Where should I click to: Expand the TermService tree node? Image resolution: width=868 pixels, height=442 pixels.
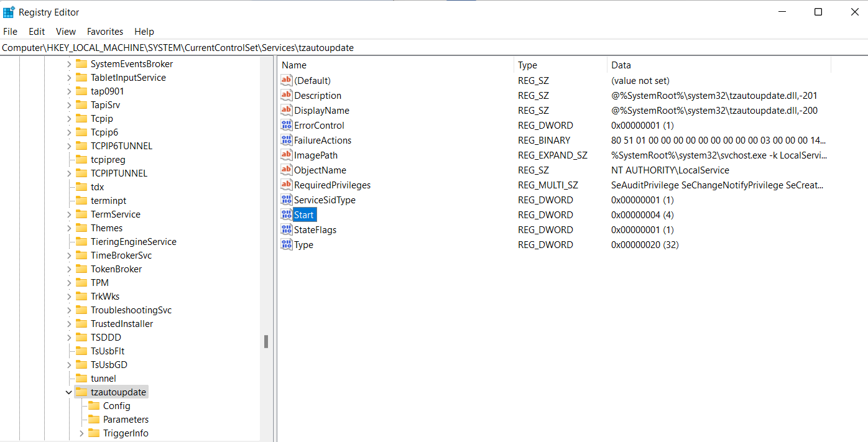click(x=69, y=214)
